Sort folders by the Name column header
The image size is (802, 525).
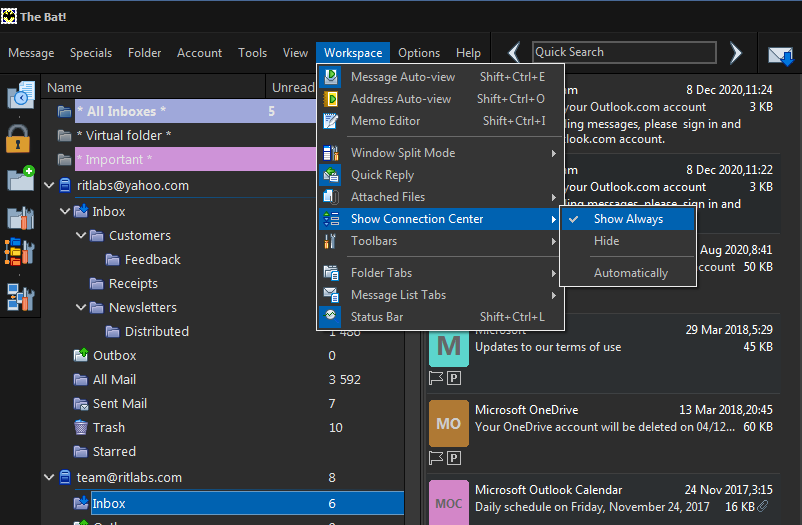point(153,88)
